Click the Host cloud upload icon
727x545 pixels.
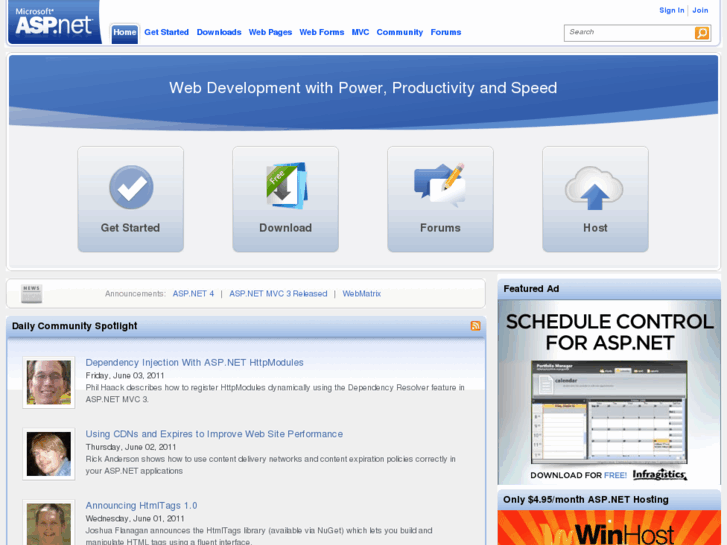594,188
